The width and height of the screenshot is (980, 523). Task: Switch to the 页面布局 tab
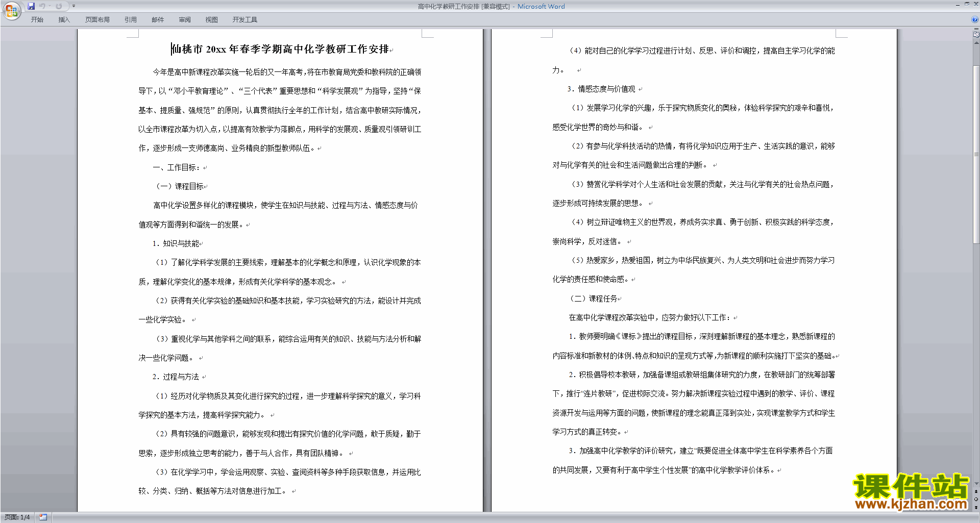click(97, 19)
